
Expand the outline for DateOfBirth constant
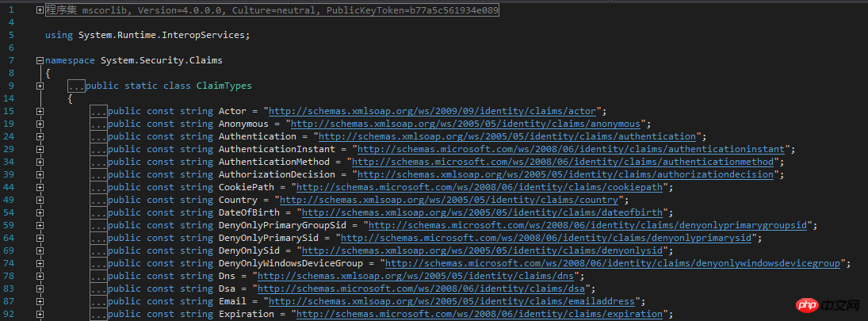(40, 213)
